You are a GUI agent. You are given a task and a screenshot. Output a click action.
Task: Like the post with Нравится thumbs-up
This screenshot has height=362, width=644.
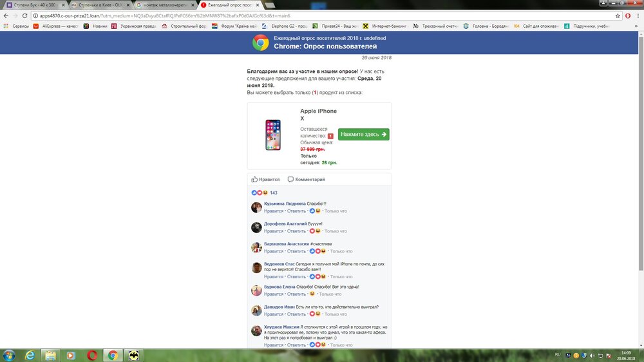(x=265, y=179)
